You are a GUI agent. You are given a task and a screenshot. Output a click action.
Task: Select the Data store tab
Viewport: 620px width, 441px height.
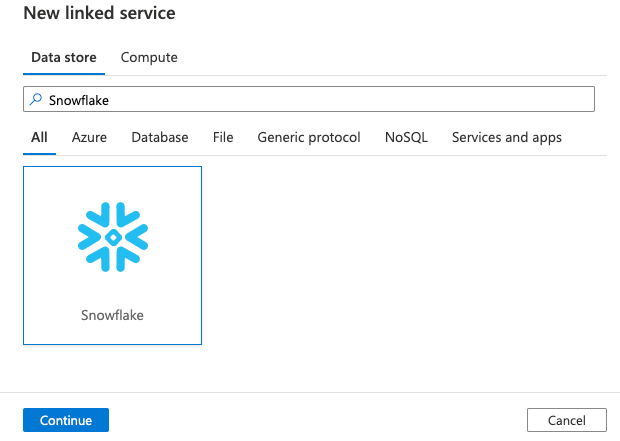[x=64, y=57]
